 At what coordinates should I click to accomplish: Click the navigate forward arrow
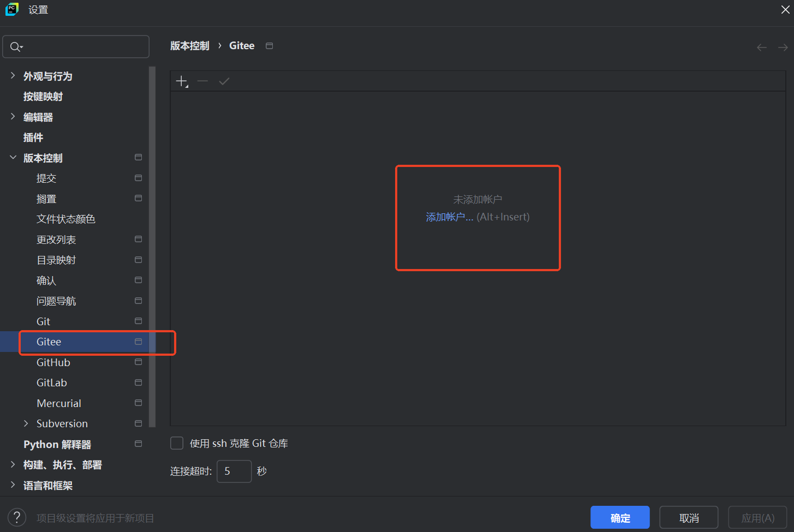tap(783, 47)
